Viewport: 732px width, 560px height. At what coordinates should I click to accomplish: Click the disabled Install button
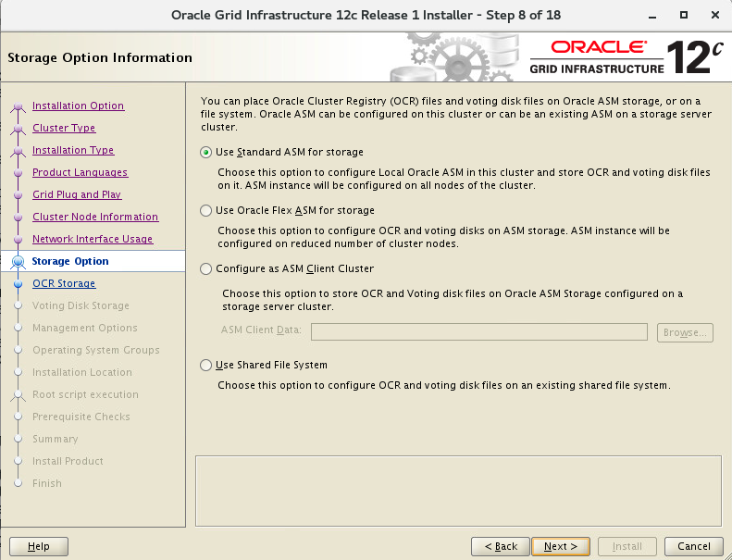coord(627,546)
